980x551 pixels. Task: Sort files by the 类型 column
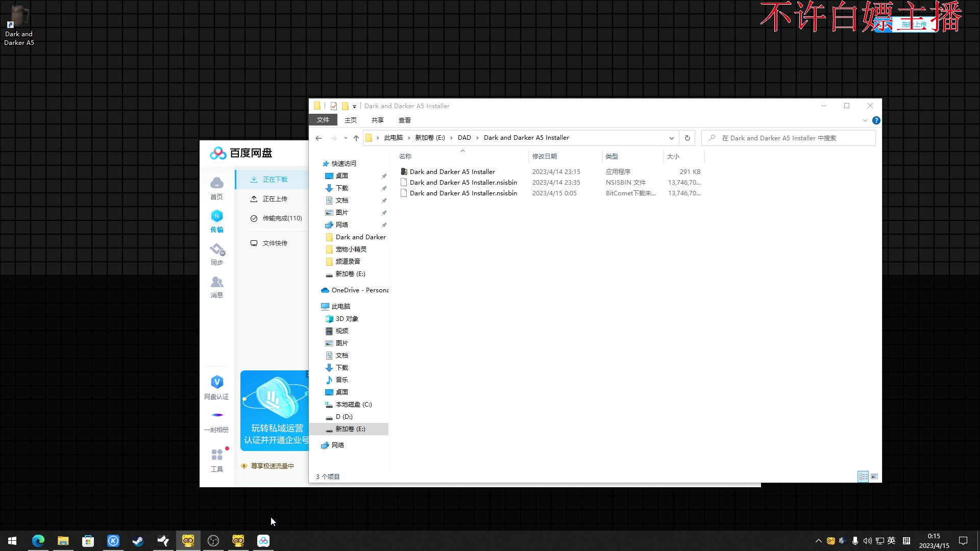[x=632, y=157]
